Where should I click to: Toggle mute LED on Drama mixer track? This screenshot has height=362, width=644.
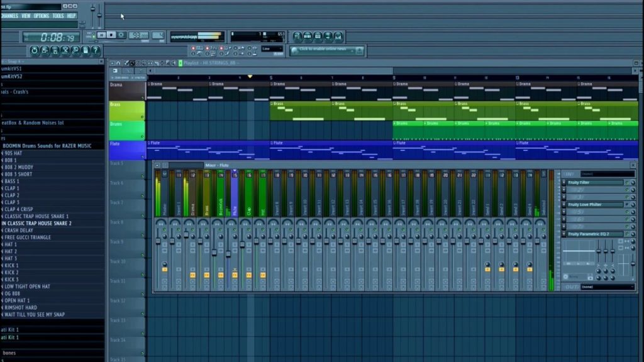tap(192, 229)
